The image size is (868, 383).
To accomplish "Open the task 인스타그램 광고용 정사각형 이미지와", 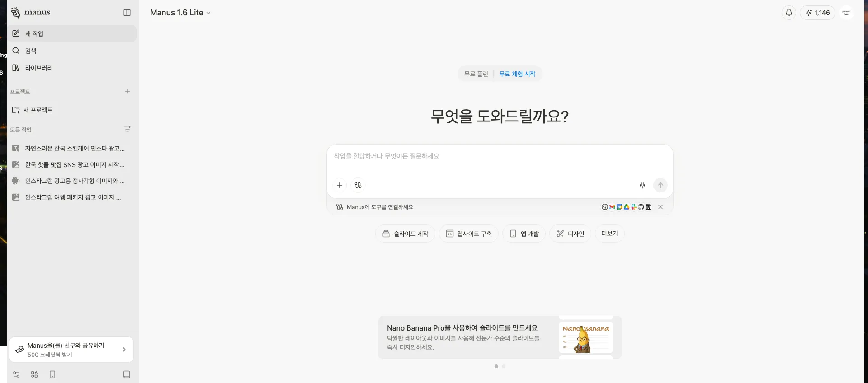I will click(72, 181).
